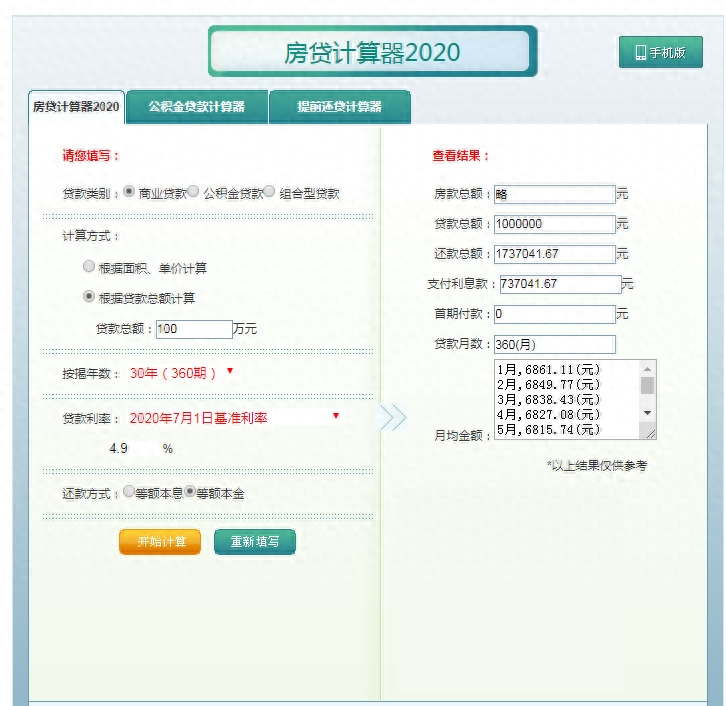The width and height of the screenshot is (726, 706).
Task: Click the 首期付款 field showing 0
Action: tap(555, 314)
